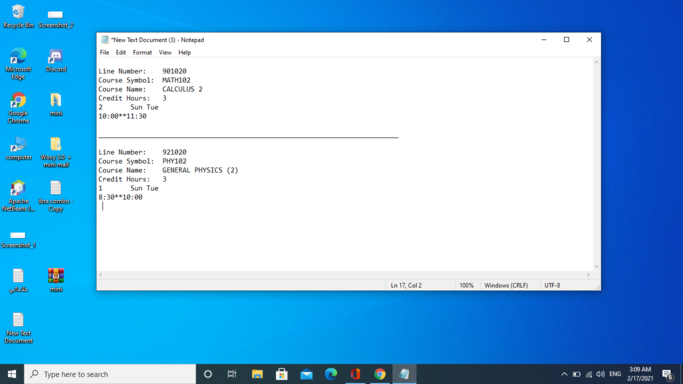Image resolution: width=683 pixels, height=384 pixels.
Task: Click the 'Type here to search' box
Action: 110,374
